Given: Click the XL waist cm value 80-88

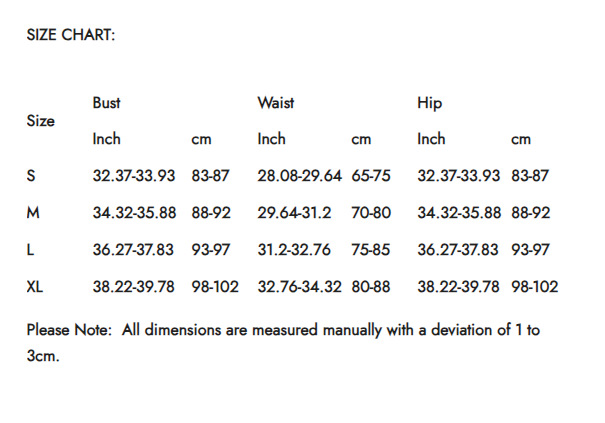Looking at the screenshot, I should pos(371,287).
